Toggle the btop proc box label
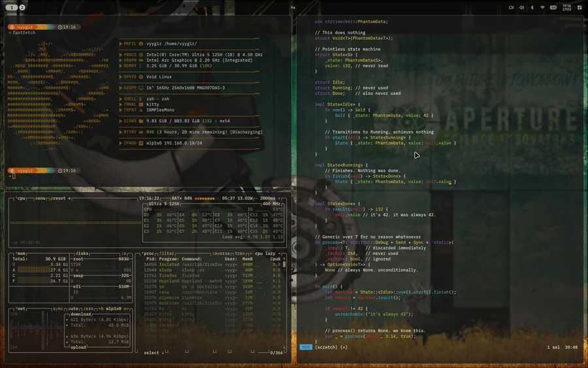 (x=148, y=253)
